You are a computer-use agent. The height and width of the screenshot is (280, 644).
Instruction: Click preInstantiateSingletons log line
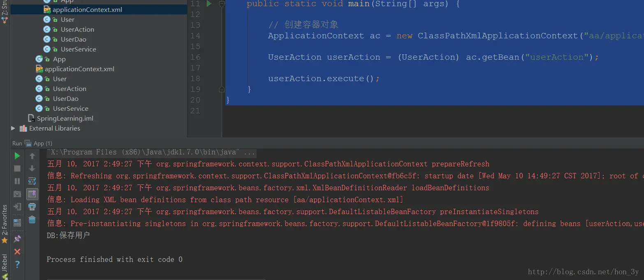tap(292, 212)
